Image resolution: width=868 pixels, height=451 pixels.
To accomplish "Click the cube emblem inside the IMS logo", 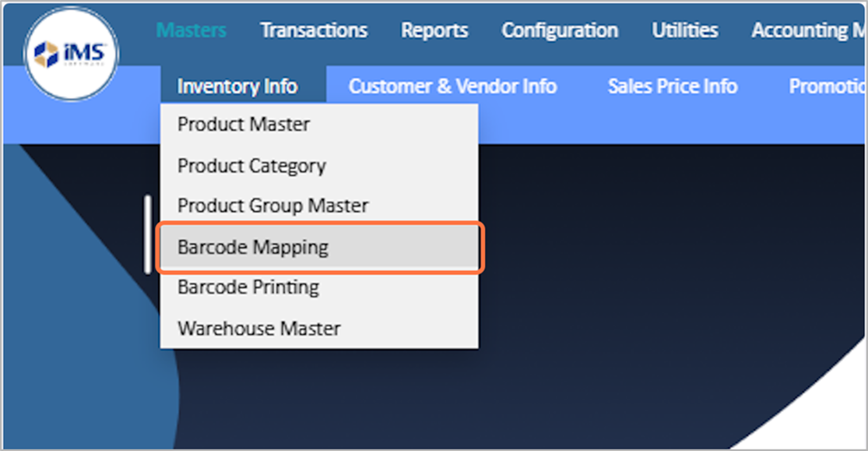I will (48, 54).
